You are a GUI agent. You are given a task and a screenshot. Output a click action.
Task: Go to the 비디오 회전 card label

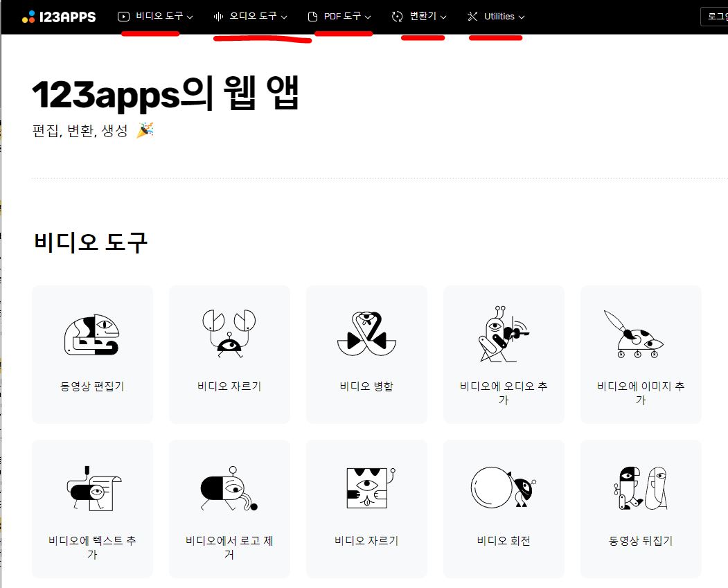504,541
